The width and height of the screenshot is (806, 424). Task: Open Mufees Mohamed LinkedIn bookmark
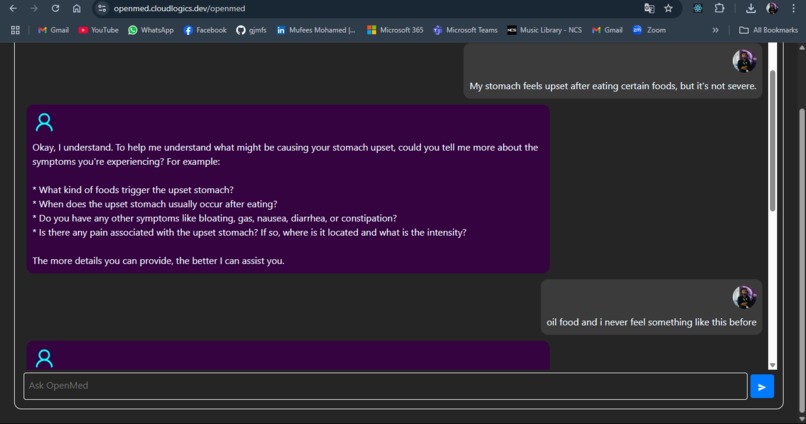[x=316, y=30]
